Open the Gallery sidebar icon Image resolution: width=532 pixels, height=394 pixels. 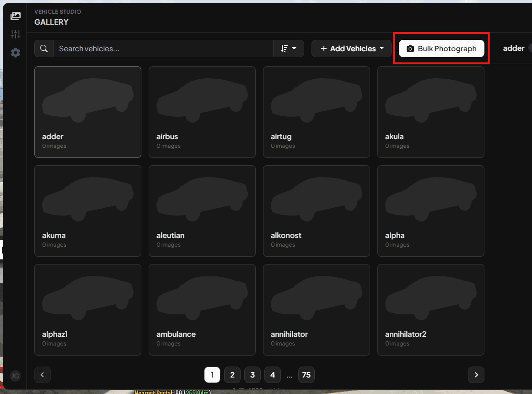16,16
